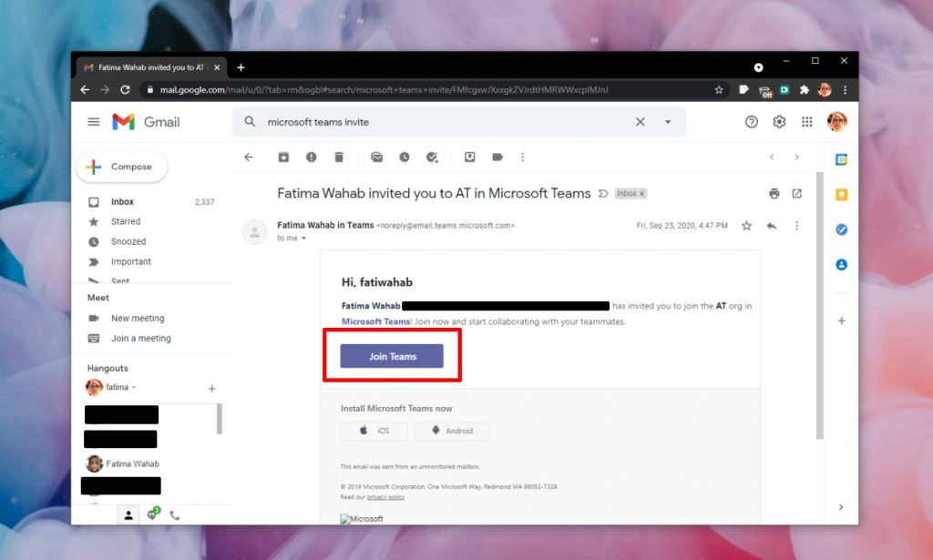
Task: Open the email's three-dot more menu
Action: pos(797,225)
